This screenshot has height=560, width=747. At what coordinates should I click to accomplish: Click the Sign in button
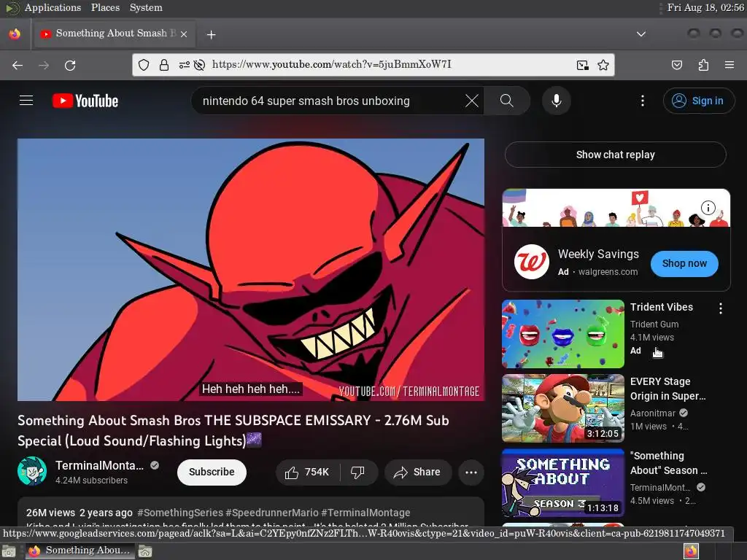(698, 101)
